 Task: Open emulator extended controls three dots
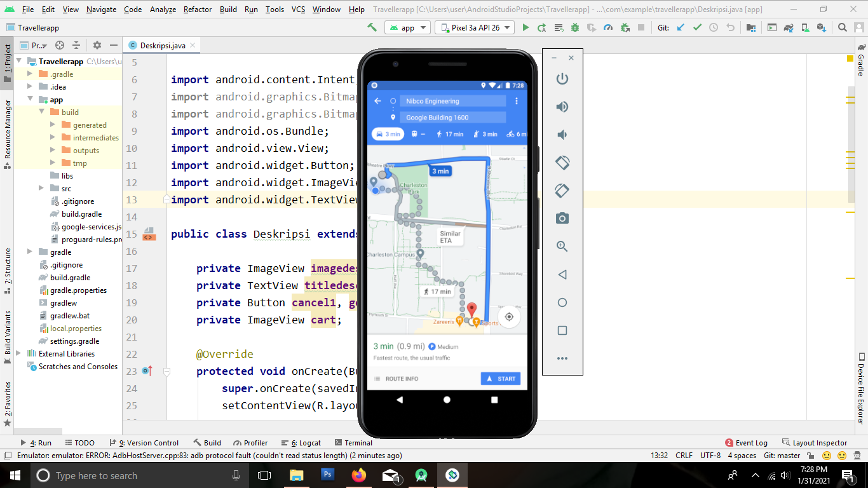(x=562, y=358)
